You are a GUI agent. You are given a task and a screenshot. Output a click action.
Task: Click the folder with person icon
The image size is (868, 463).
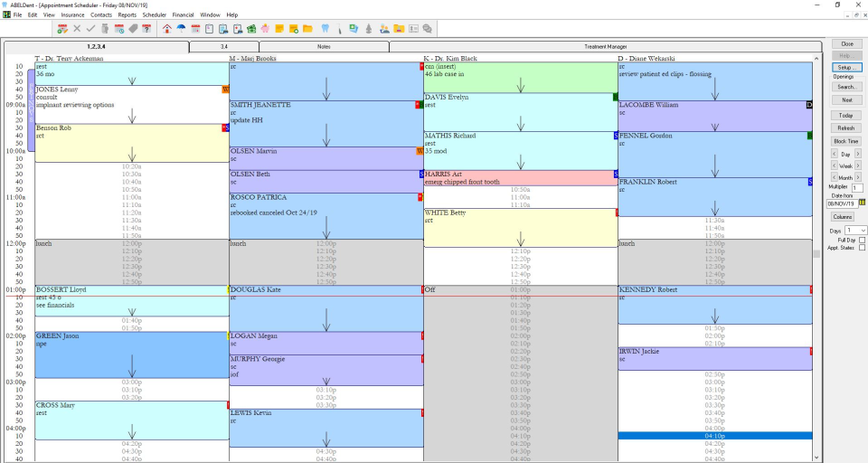tap(399, 29)
